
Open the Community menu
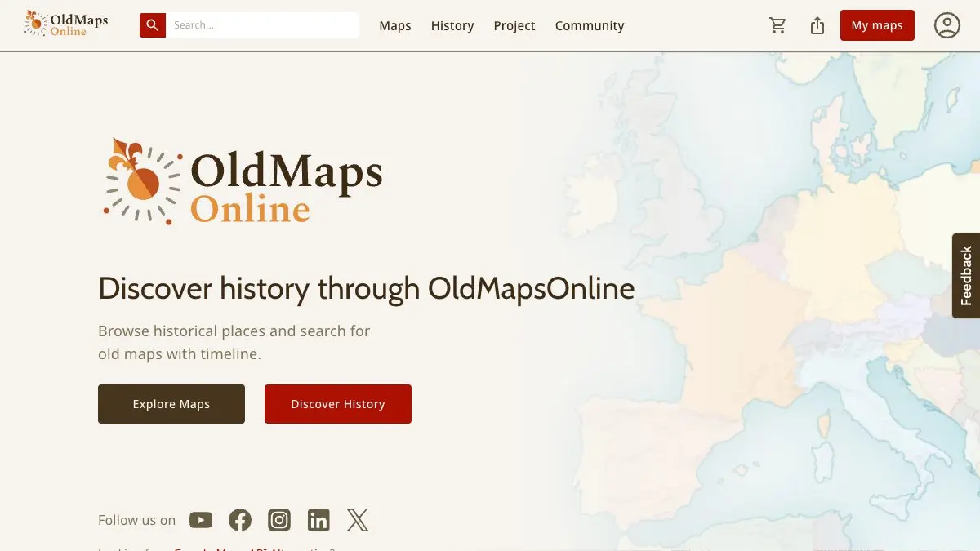(x=590, y=26)
